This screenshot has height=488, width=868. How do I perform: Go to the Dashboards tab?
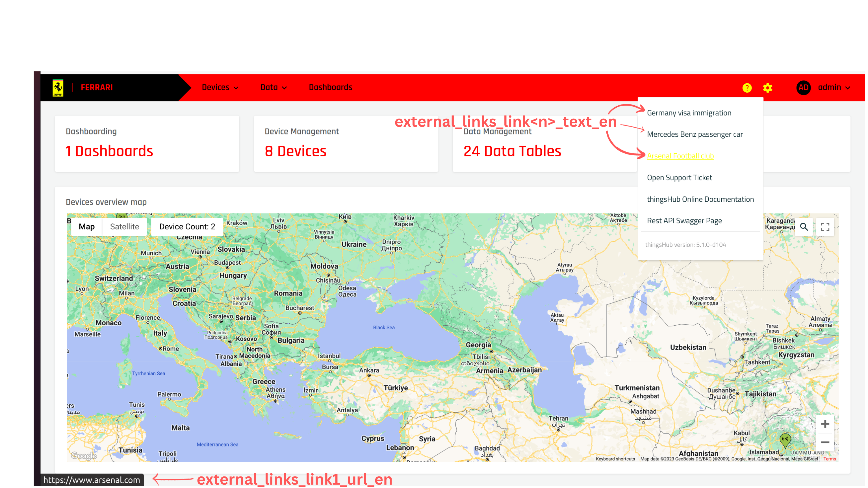click(x=330, y=88)
